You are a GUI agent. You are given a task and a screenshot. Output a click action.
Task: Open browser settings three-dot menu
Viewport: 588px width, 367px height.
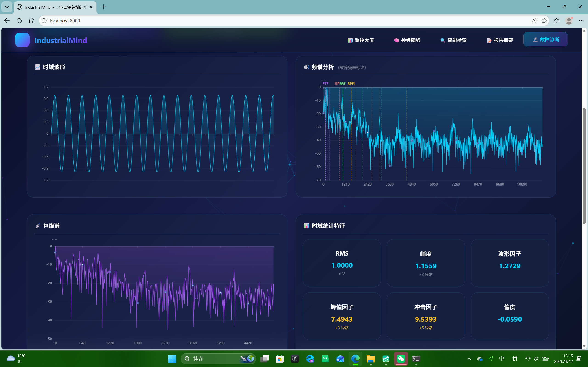click(581, 21)
